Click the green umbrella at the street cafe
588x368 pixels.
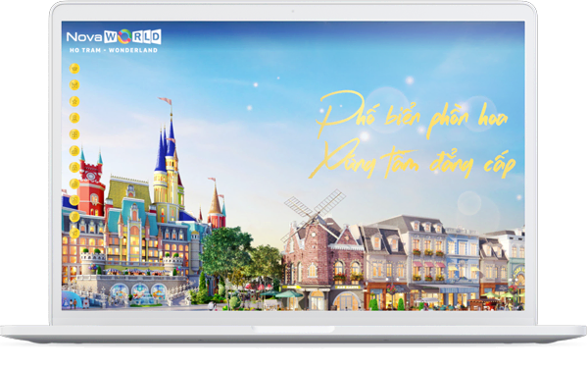[x=289, y=294]
